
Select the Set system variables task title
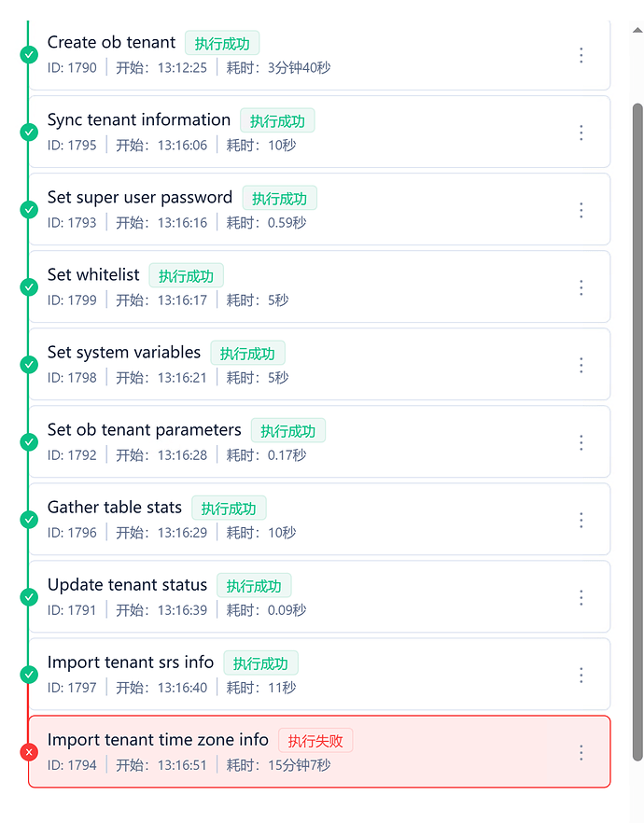[x=124, y=353]
